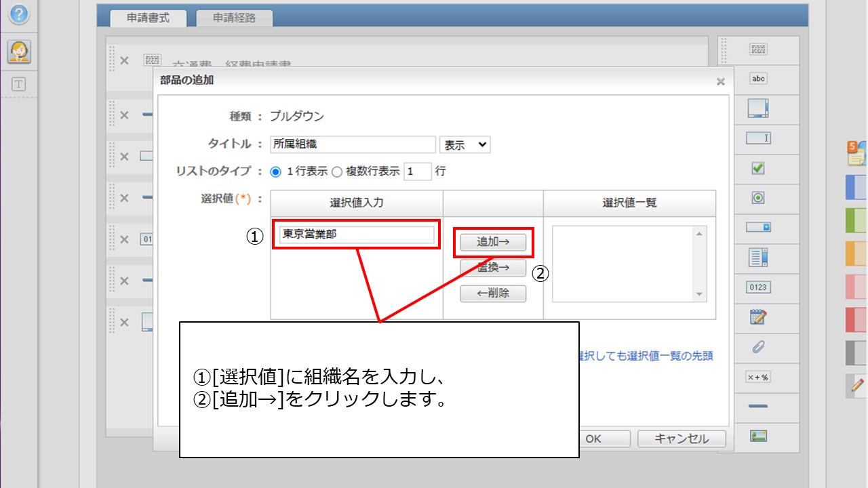Select the automatic calculation ×+% part icon
The width and height of the screenshot is (868, 488).
(758, 377)
